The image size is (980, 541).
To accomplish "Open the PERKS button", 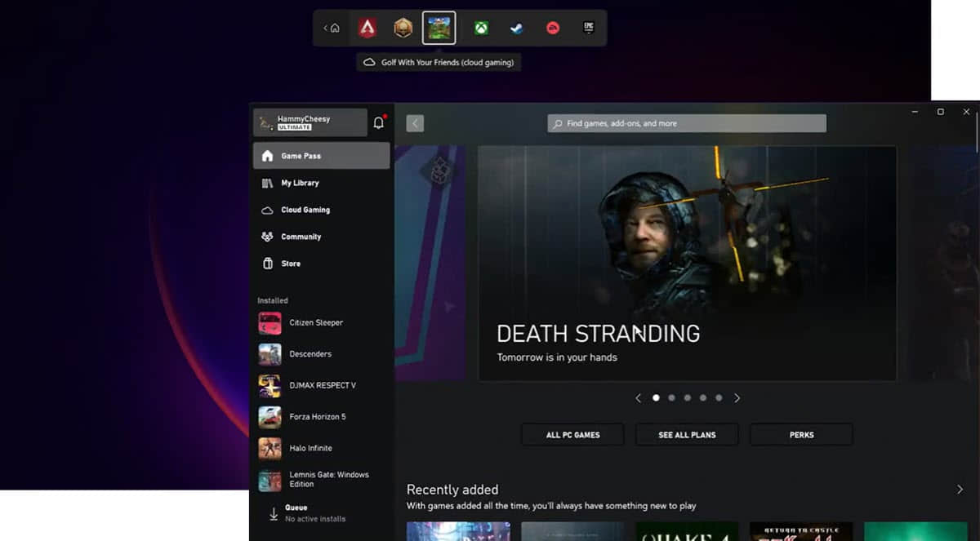I will (x=801, y=435).
